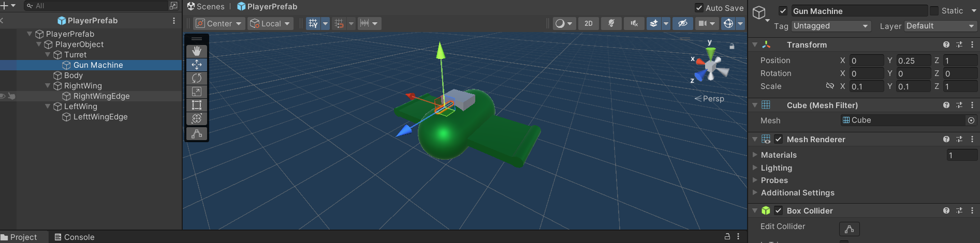Click the snap increment icon
The width and height of the screenshot is (980, 243).
[x=339, y=23]
